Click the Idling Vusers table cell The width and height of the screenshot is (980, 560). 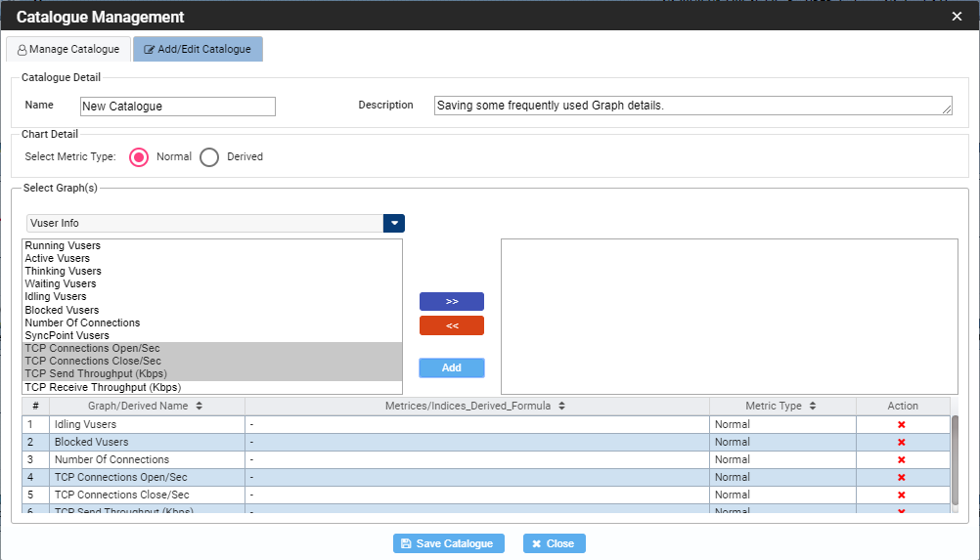147,424
